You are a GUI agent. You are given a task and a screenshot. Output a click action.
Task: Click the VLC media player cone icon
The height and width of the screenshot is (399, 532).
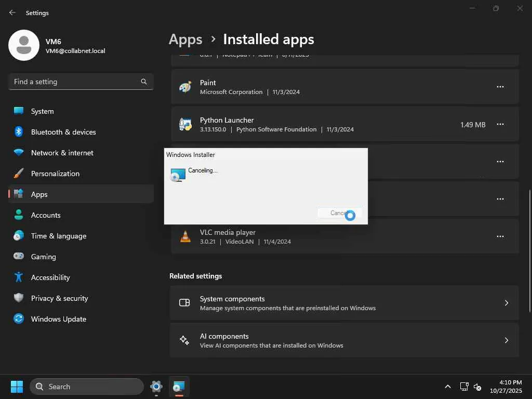pos(185,237)
